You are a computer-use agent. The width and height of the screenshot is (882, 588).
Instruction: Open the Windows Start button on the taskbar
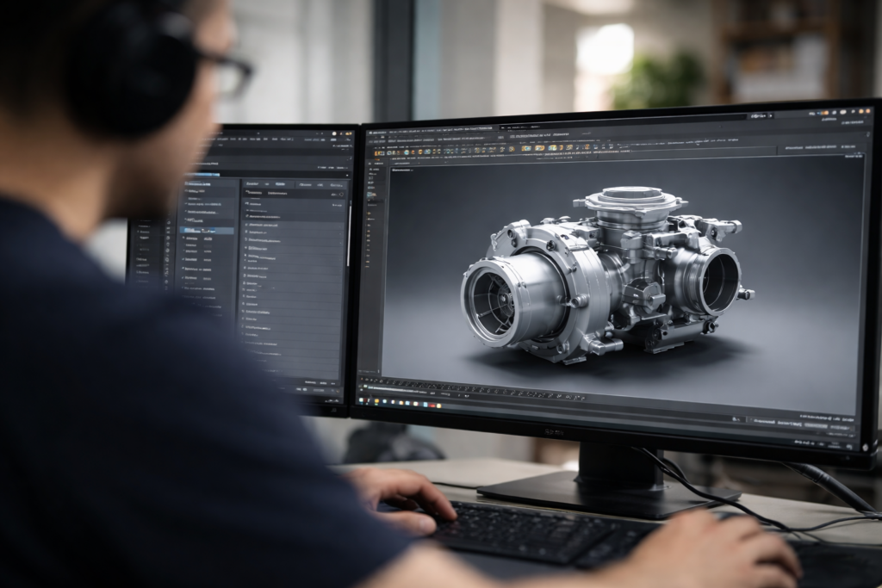[x=363, y=399]
